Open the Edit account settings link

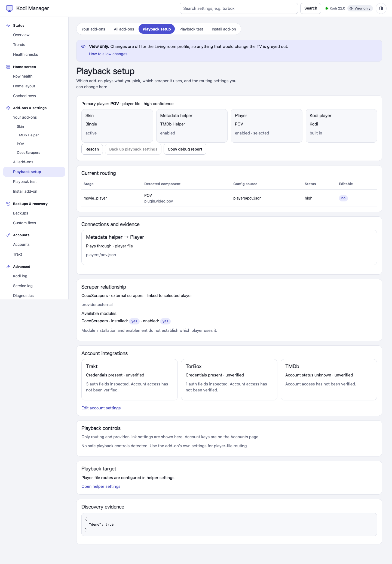[x=101, y=408]
